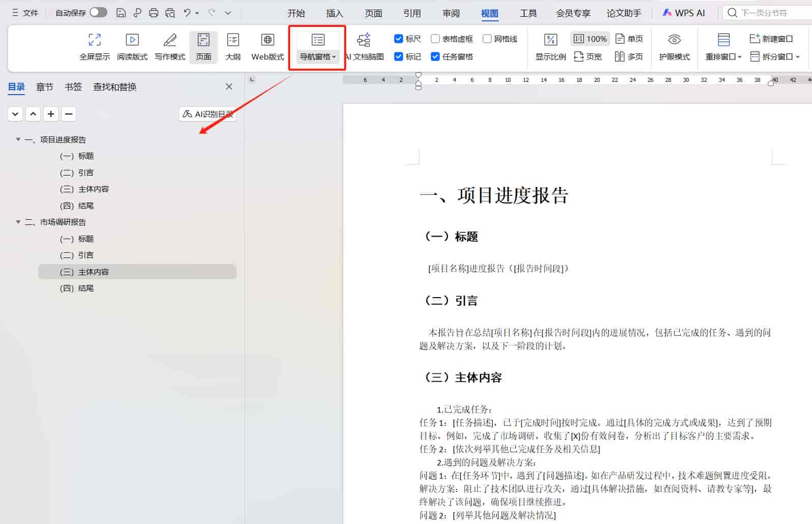Viewport: 812px width, 524px height.
Task: Select 二、市场调研报告 in the outline
Action: [x=55, y=222]
